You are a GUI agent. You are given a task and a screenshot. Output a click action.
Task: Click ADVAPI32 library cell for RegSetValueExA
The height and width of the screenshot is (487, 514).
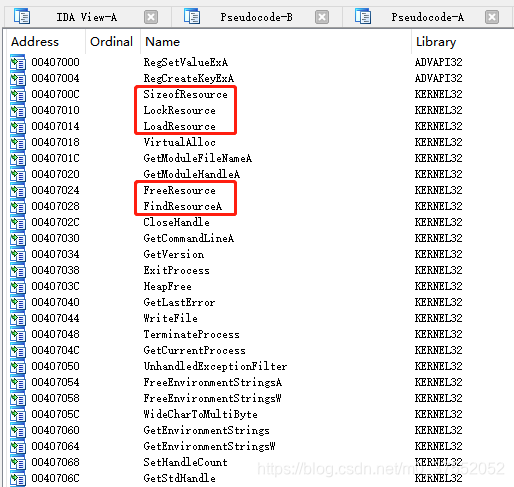(439, 62)
